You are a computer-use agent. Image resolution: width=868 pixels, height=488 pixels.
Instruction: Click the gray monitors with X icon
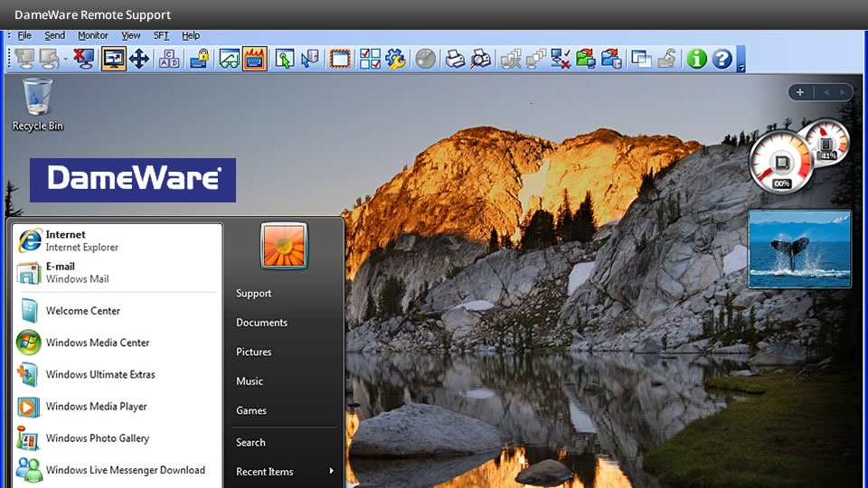510,59
